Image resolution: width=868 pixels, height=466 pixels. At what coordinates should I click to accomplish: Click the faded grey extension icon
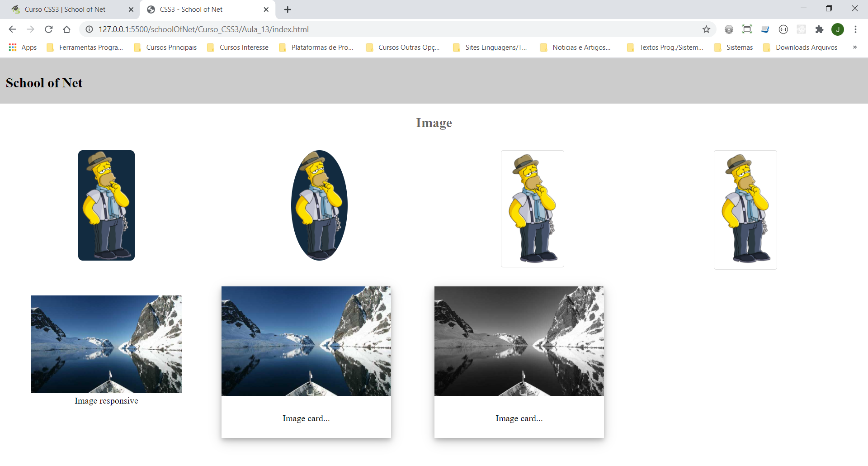801,29
